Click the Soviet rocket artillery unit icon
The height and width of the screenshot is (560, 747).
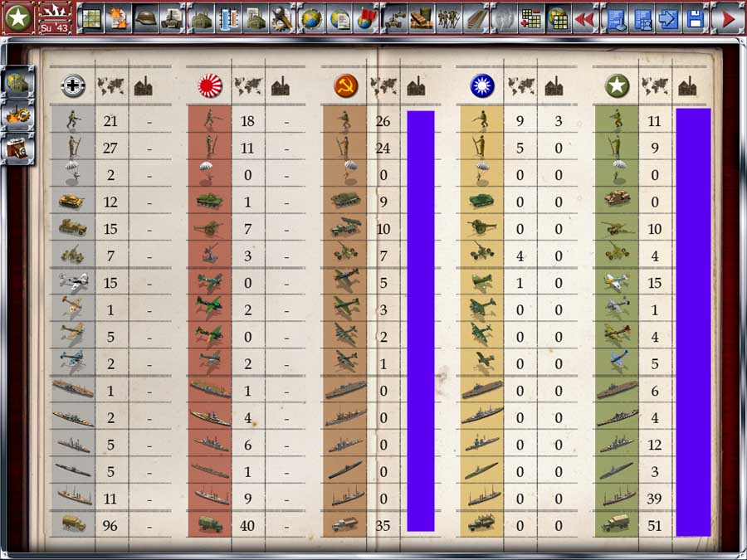(346, 228)
